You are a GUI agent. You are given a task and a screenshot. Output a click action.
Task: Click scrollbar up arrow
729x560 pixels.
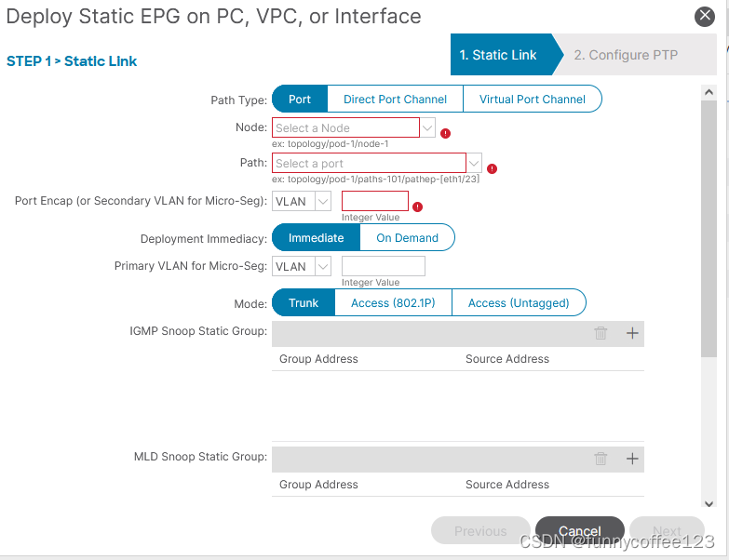709,92
